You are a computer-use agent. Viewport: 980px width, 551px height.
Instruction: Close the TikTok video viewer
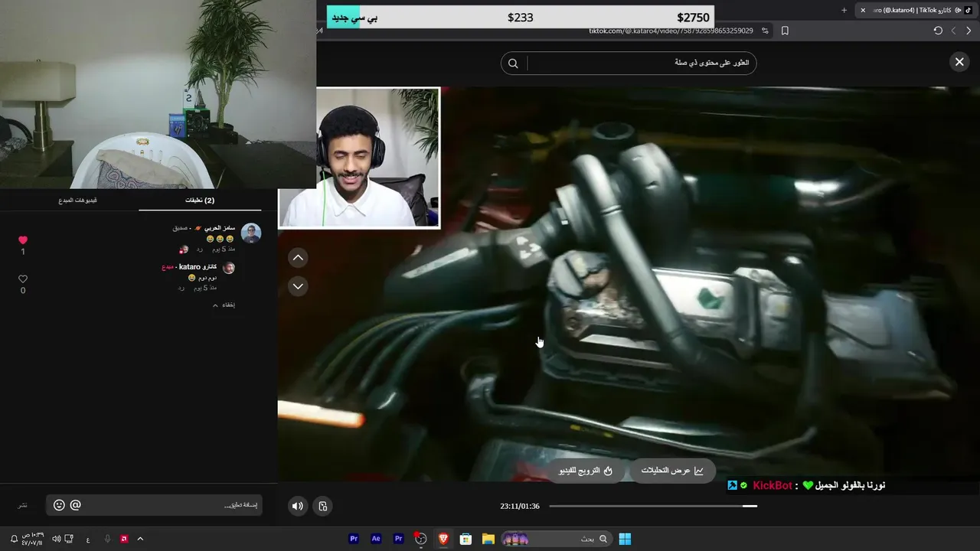(959, 62)
